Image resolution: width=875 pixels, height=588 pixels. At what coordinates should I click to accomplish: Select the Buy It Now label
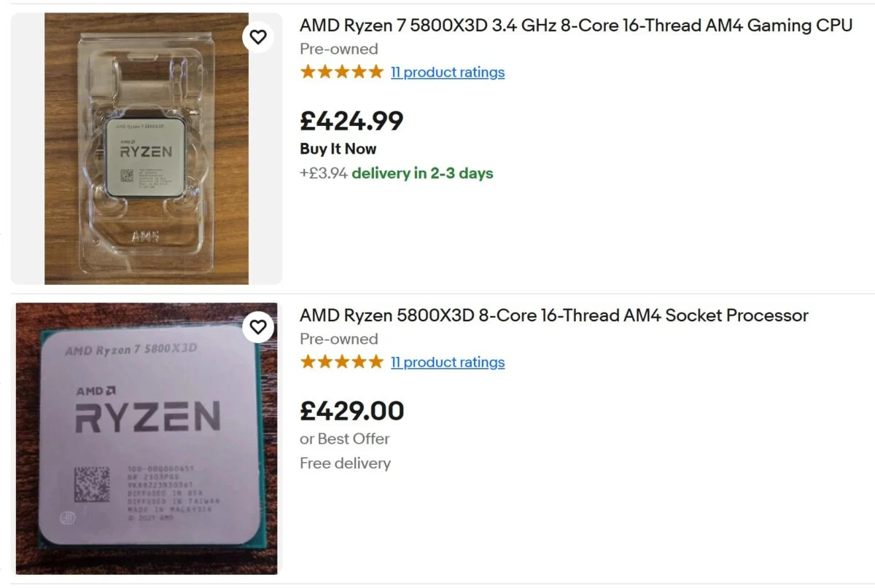(x=338, y=149)
